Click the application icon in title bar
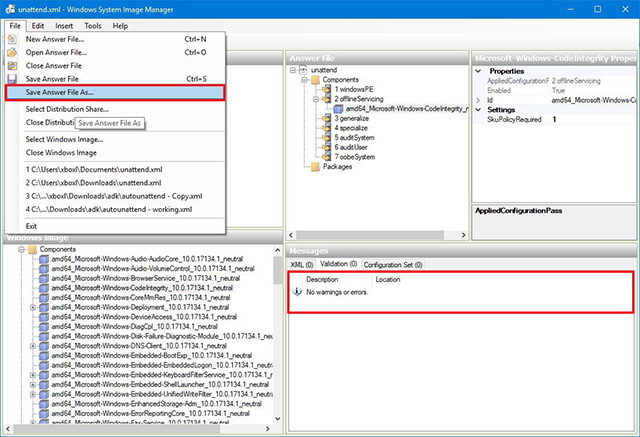640x437 pixels. [x=10, y=9]
